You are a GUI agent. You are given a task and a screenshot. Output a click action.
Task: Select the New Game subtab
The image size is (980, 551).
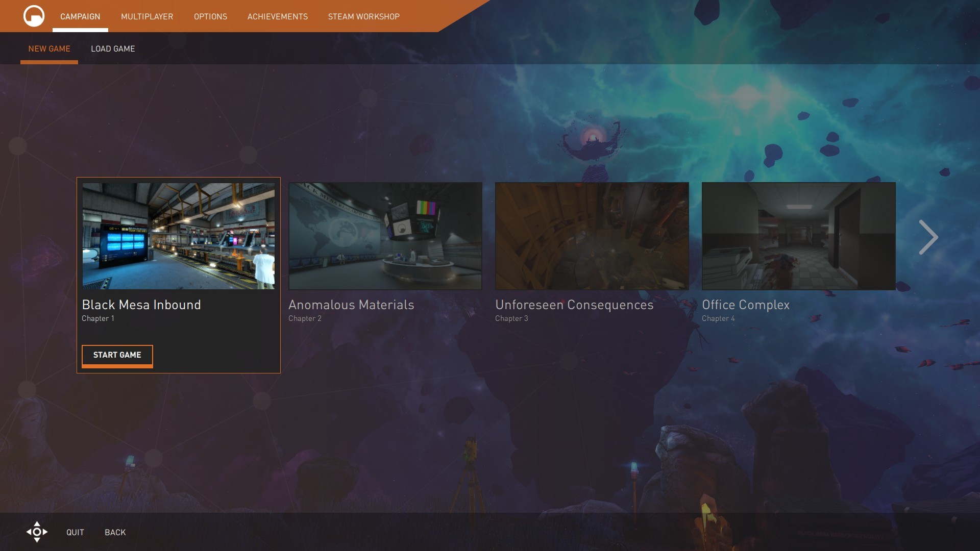(x=50, y=49)
